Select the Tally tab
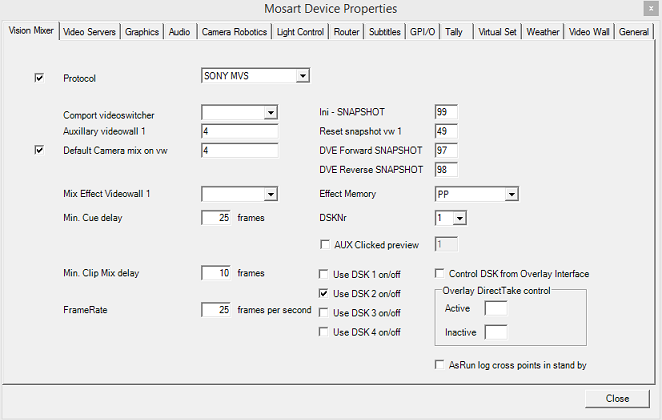 tap(454, 32)
